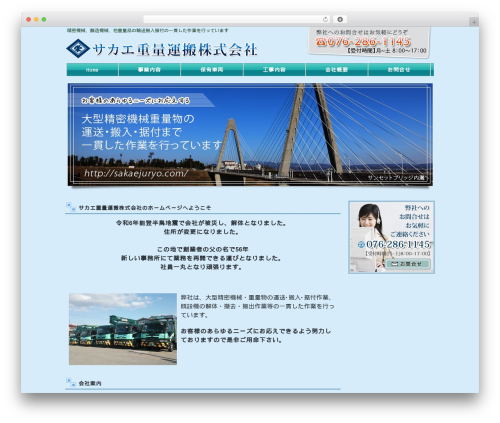Viewport: 500px width, 423px height.
Task: Click the header phone number 076-286-1145
Action: pos(369,42)
